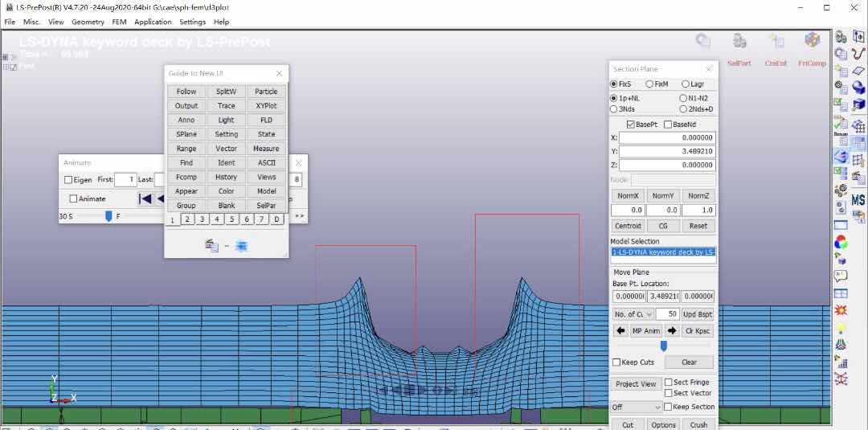Screen dimensions: 868x430
Task: Click the MS icon in right toolbar
Action: click(x=858, y=200)
